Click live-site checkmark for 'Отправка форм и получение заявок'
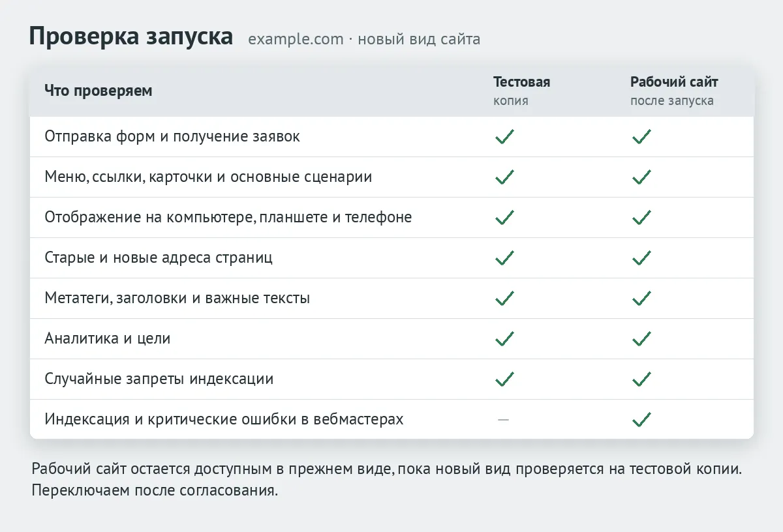 (641, 137)
